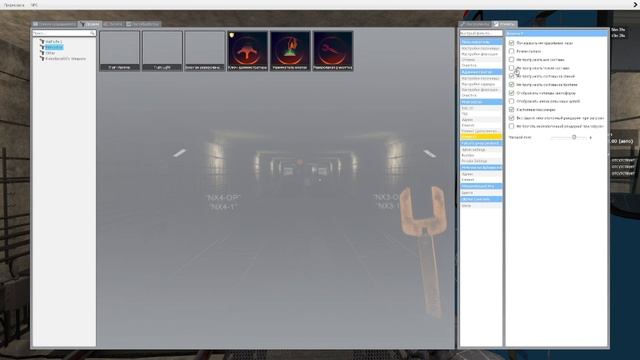Toggle 'Не прогружать составы за спиной' checkbox
This screenshot has width=640, height=360.
pos(511,76)
